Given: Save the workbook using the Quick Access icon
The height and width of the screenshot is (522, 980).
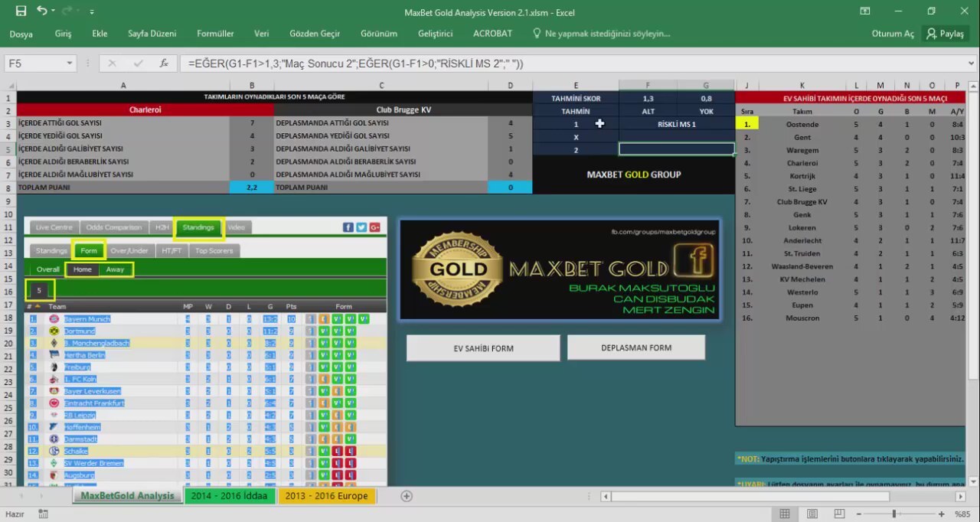Looking at the screenshot, I should [x=21, y=11].
